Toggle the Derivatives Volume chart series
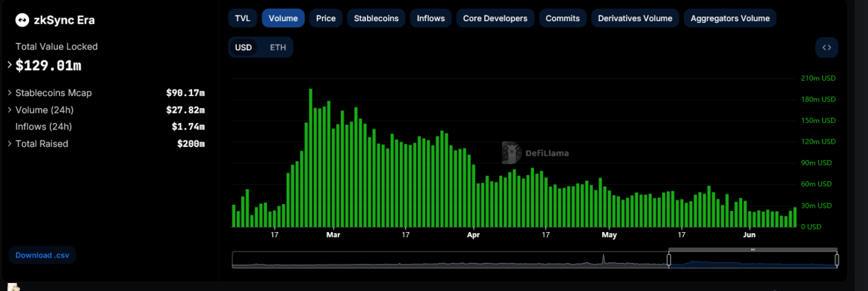This screenshot has height=291, width=868. coord(635,18)
